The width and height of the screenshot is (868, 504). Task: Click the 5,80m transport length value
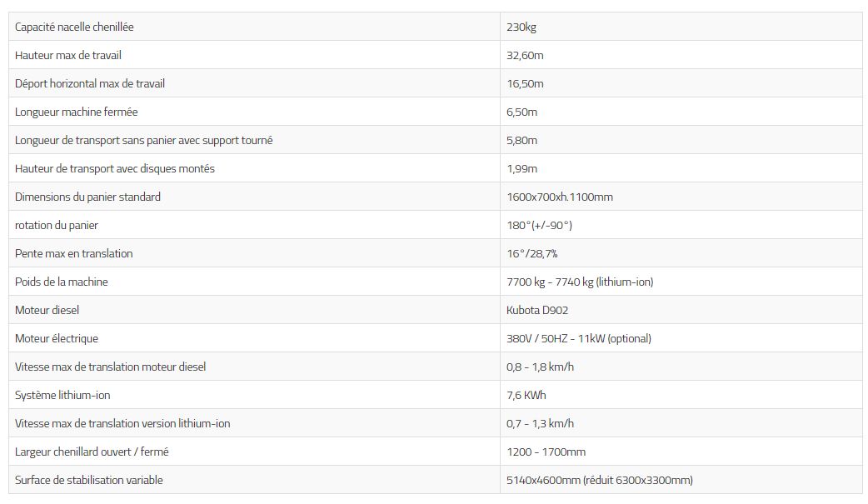522,140
